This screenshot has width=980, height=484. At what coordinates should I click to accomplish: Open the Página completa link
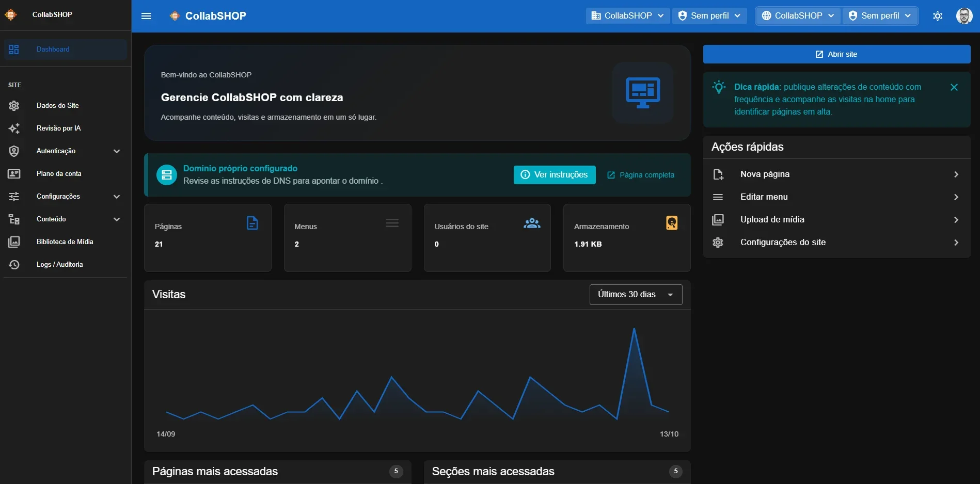641,175
